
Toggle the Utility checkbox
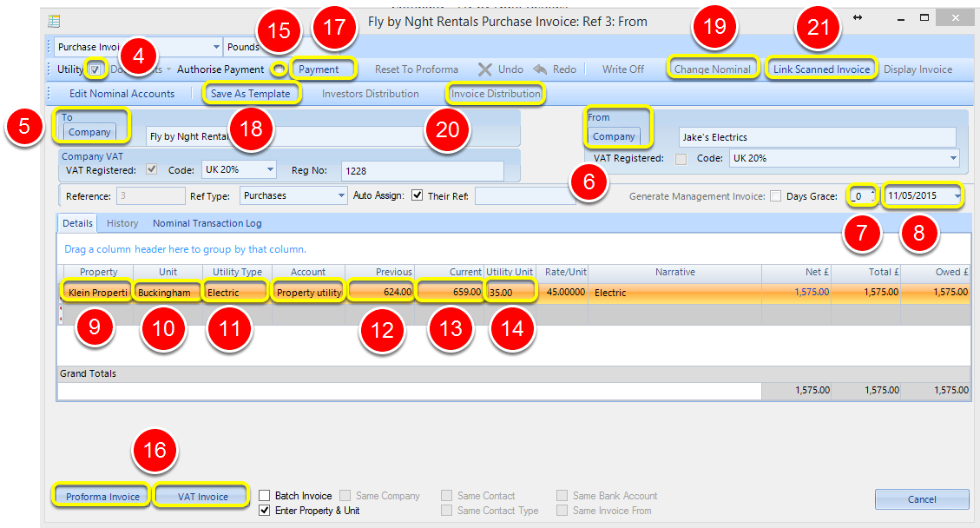click(95, 69)
